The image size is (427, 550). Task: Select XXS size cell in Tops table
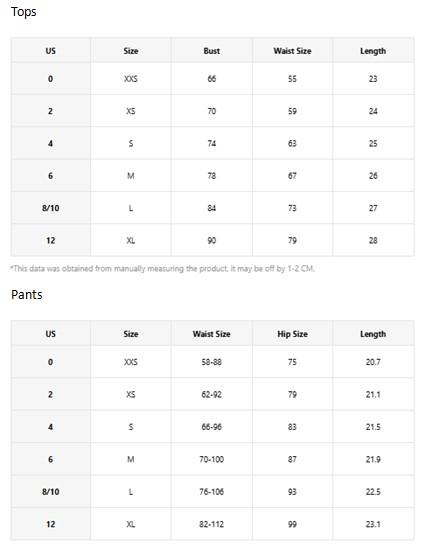pos(131,79)
